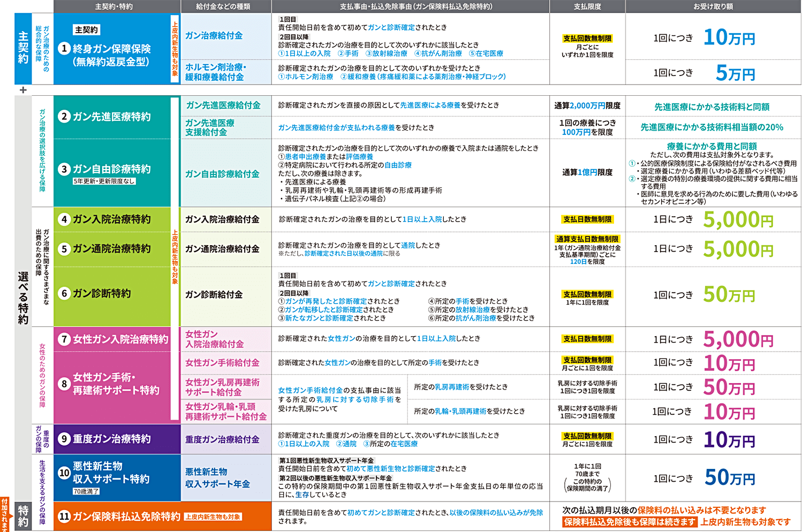Click the 女性ガン手術・再建術サポート特約 title
803x532 pixels.
click(116, 383)
